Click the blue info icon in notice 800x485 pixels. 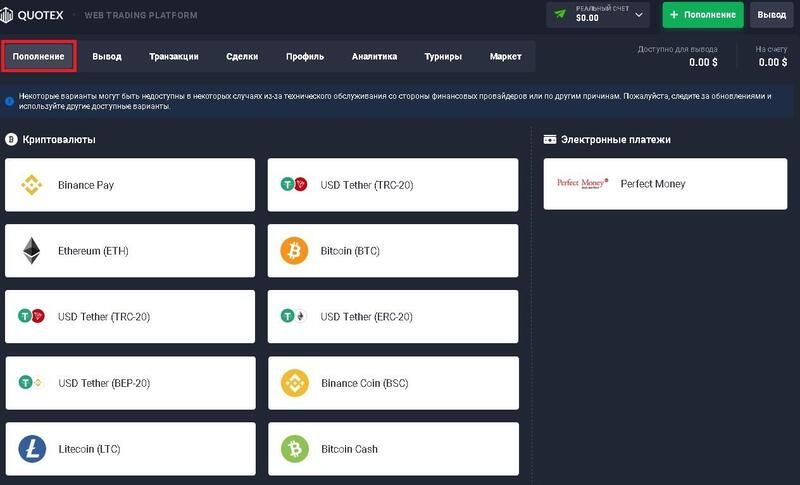coord(9,101)
